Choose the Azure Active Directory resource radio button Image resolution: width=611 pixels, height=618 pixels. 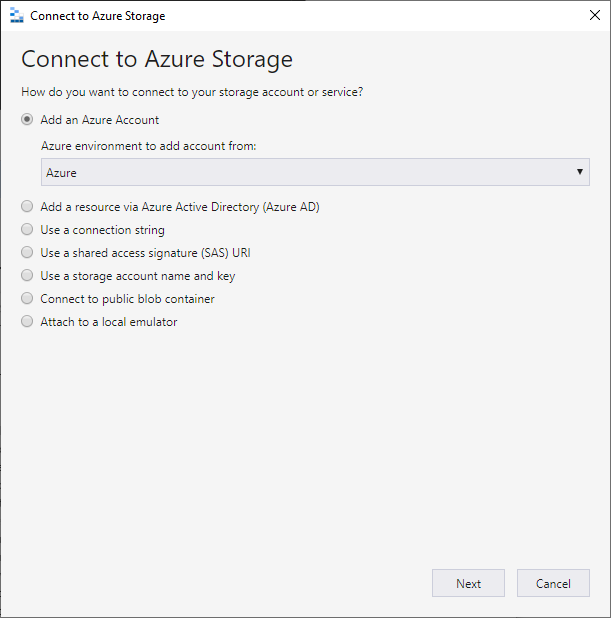tap(27, 207)
